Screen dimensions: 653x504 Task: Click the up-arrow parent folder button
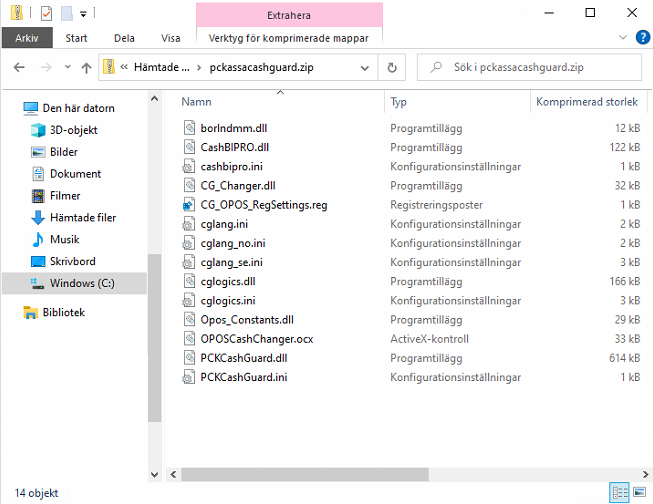click(86, 68)
